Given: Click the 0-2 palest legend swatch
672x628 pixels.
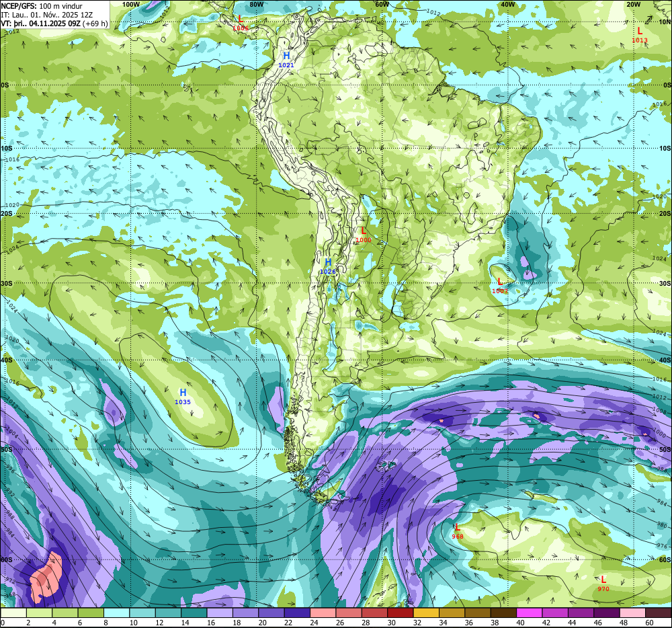Looking at the screenshot, I should coord(13,613).
